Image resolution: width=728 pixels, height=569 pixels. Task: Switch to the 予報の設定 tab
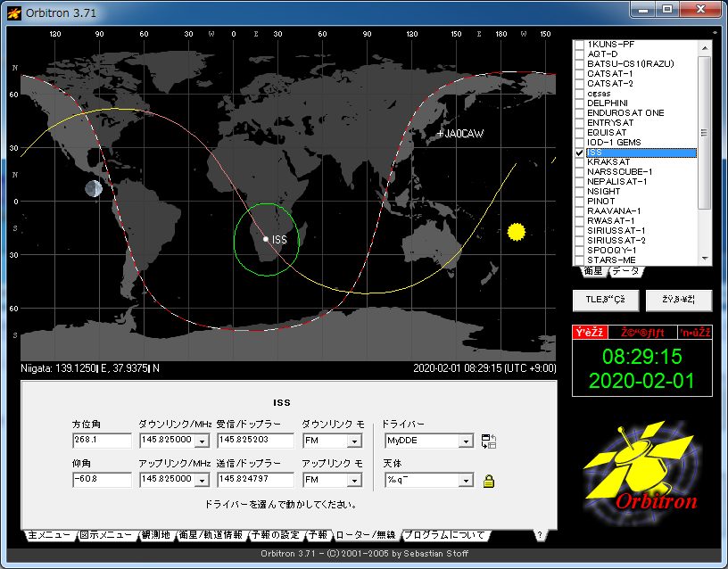276,535
